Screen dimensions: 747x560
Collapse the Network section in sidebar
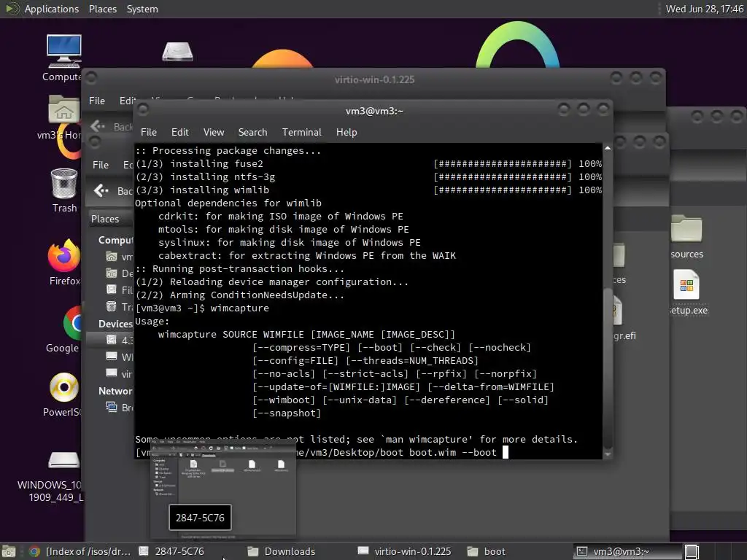coord(115,391)
